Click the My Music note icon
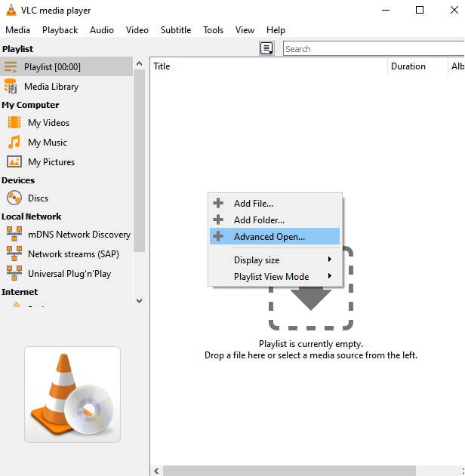The width and height of the screenshot is (465, 476). [x=14, y=142]
